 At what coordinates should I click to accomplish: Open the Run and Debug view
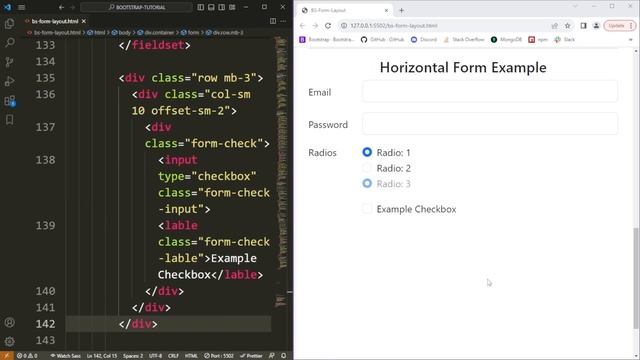coord(9,81)
